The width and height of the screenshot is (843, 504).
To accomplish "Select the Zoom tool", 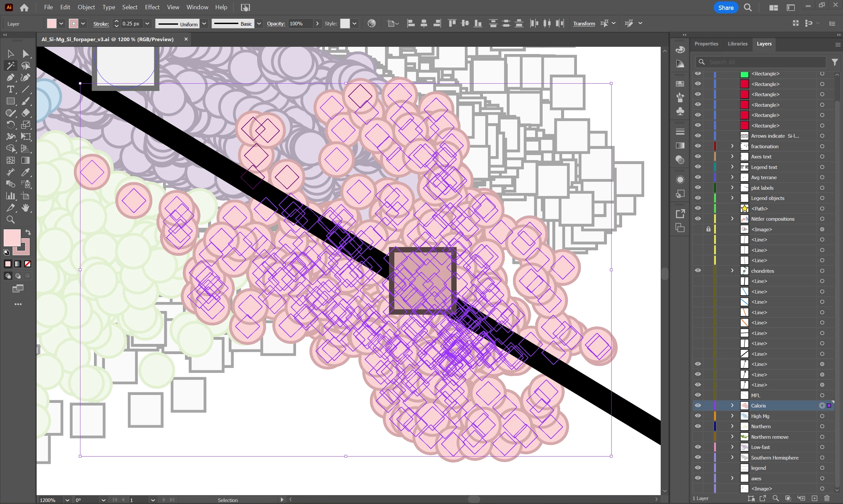I will (x=10, y=220).
